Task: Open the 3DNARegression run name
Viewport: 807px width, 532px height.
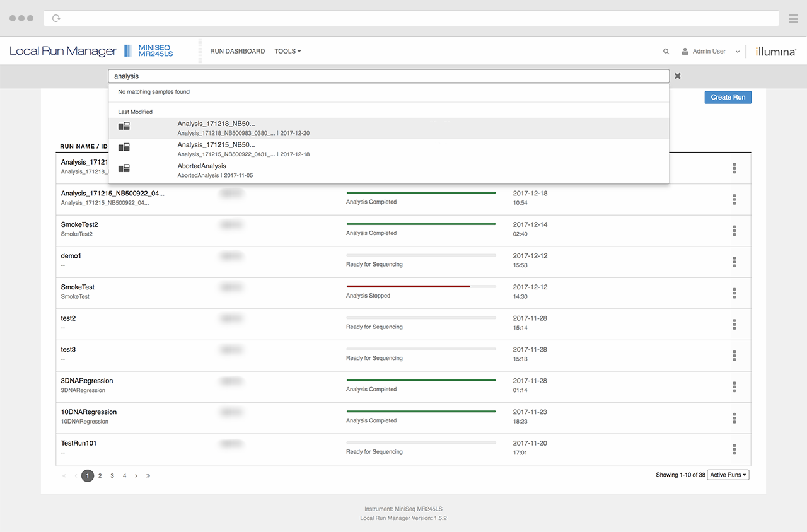Action: [x=87, y=381]
